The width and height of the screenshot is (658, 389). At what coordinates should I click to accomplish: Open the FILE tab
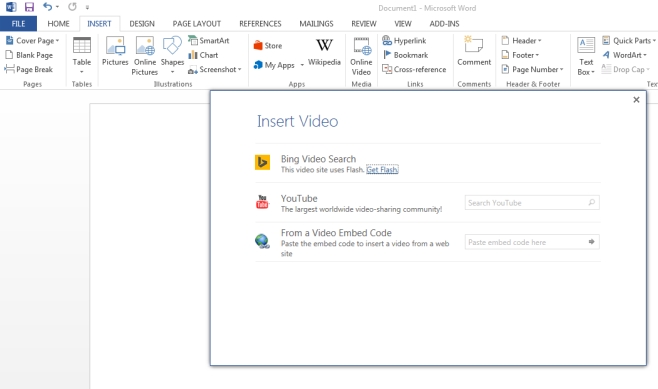tap(18, 24)
